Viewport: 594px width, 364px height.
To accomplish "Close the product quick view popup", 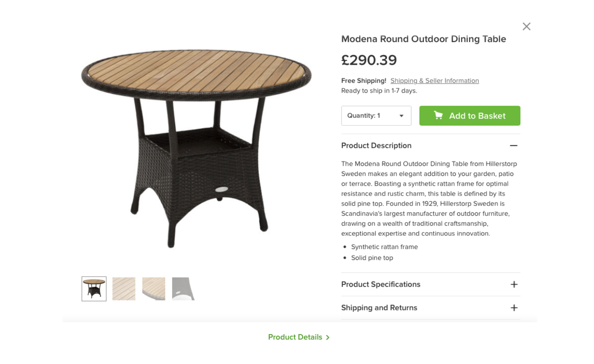I will click(526, 27).
